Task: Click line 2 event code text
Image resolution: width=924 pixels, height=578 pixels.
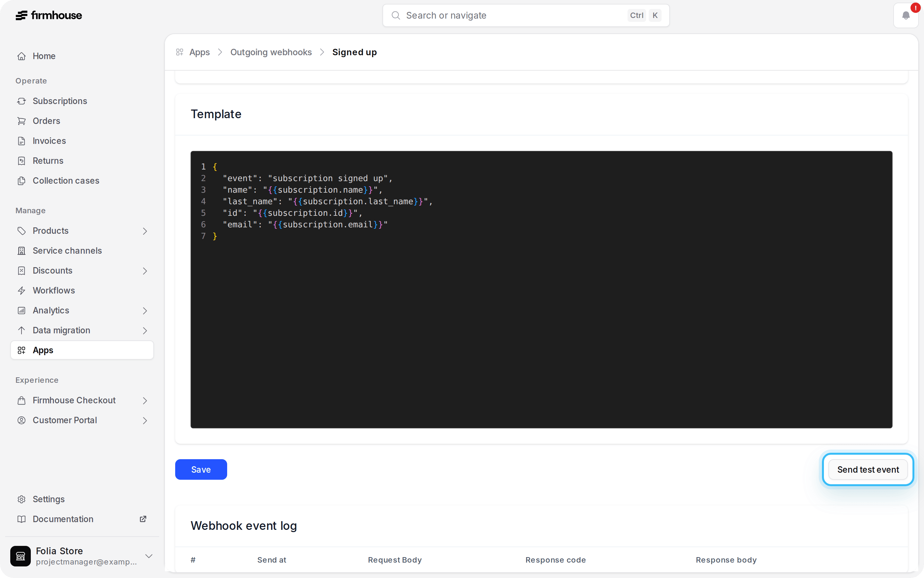Action: (308, 178)
